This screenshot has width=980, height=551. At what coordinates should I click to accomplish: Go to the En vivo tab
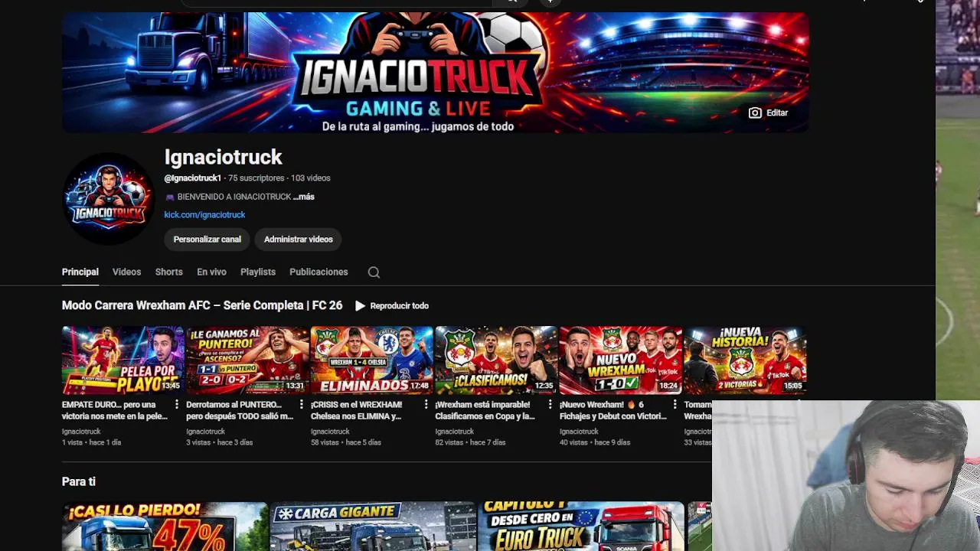[x=211, y=272]
